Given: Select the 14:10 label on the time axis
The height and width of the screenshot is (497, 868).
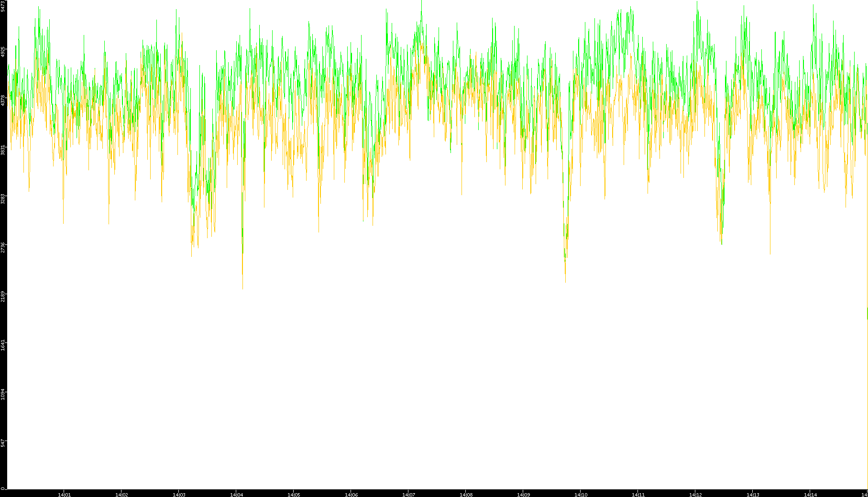Looking at the screenshot, I should pos(581,495).
